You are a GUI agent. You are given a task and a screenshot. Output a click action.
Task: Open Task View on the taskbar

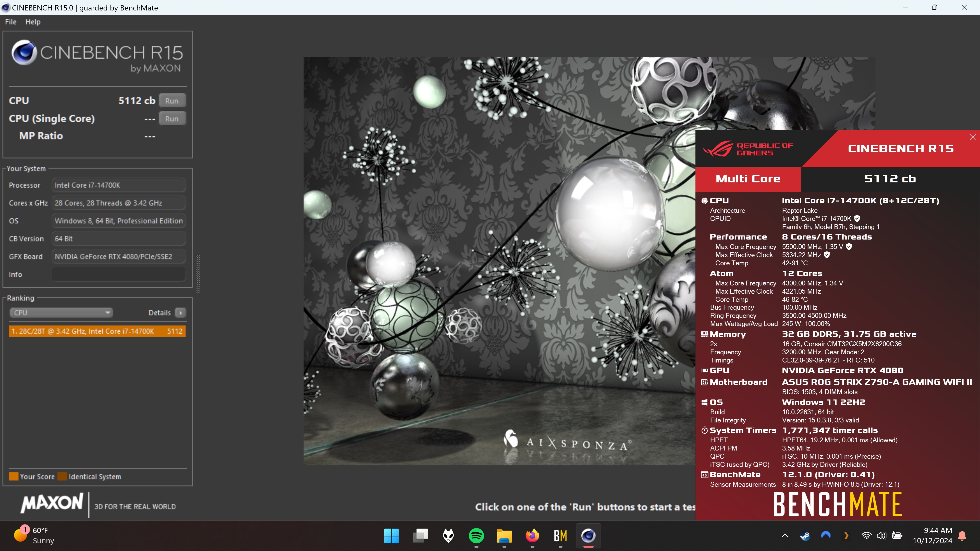[420, 536]
